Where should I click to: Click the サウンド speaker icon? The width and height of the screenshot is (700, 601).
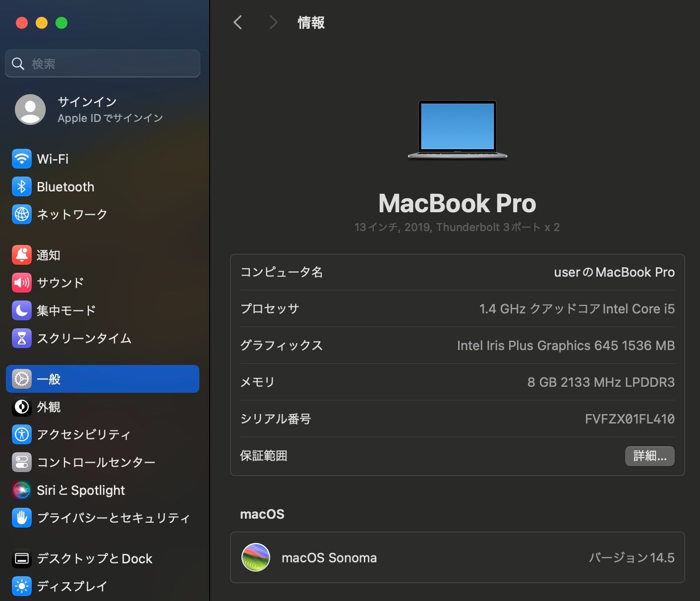coord(21,283)
